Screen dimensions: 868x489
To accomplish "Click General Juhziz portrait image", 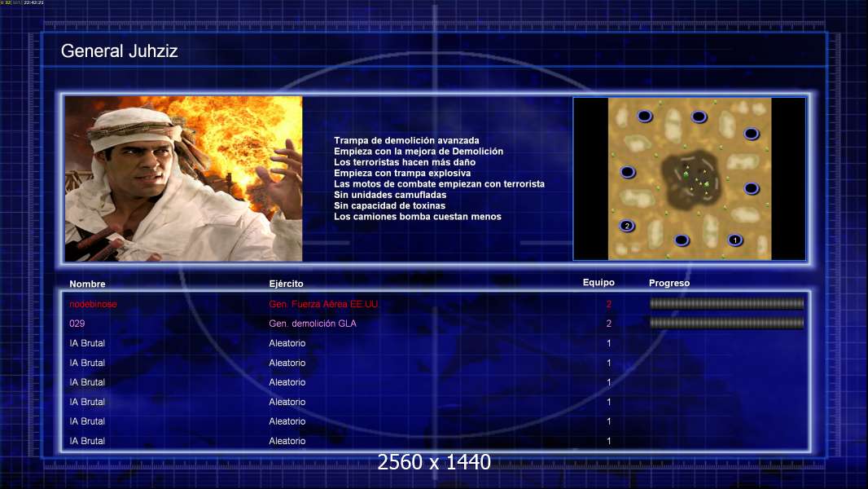I will click(x=184, y=178).
